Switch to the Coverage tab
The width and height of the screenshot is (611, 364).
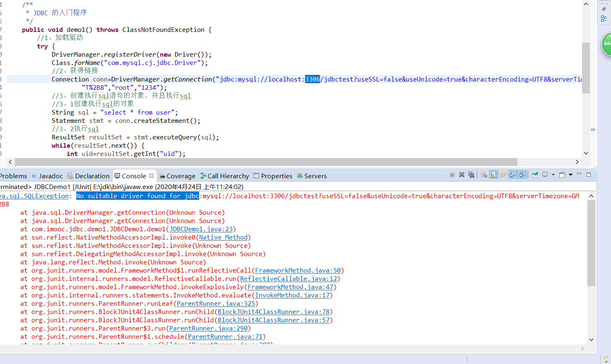click(177, 176)
